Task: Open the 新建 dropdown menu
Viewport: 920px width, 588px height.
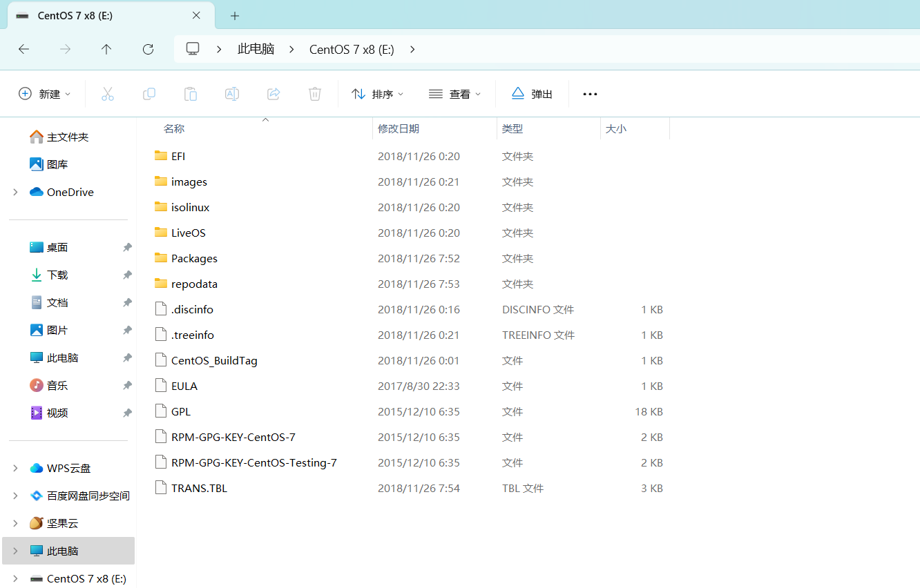Action: tap(45, 94)
